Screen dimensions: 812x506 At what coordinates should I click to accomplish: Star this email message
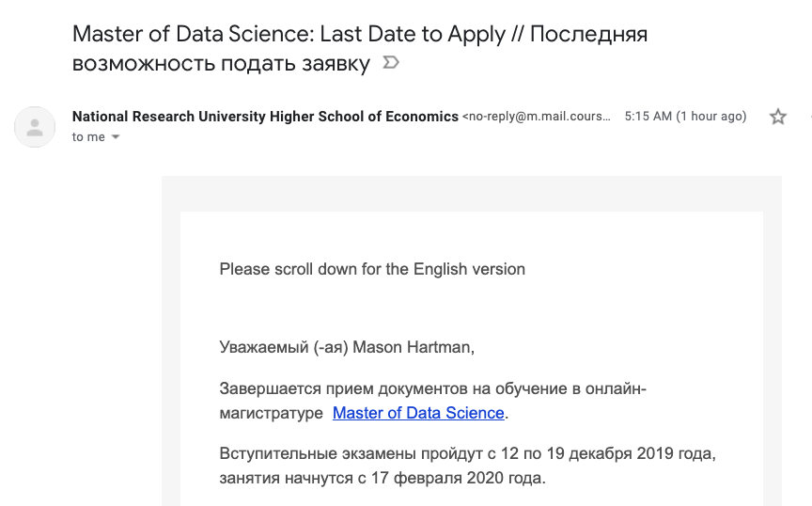tap(778, 117)
